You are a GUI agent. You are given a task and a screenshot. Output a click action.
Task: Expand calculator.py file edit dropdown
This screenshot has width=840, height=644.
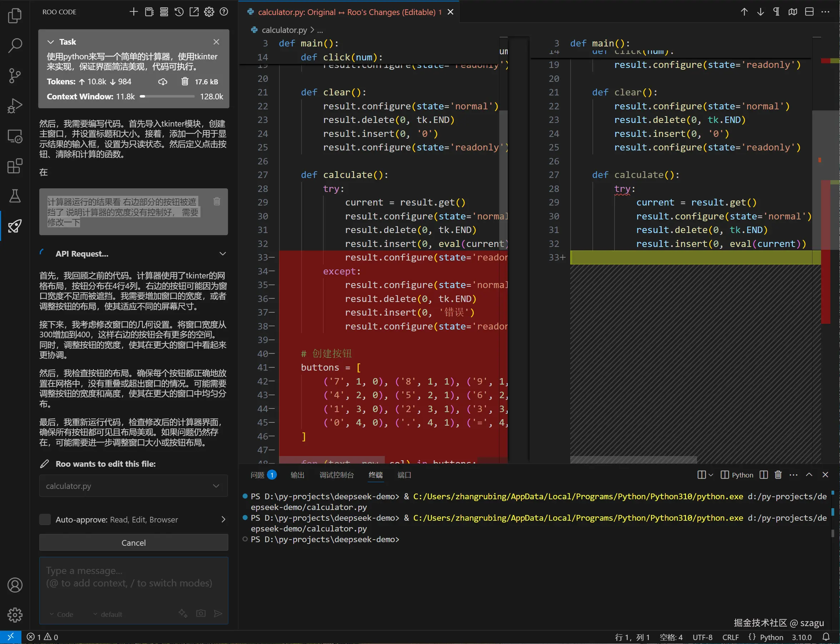tap(216, 486)
